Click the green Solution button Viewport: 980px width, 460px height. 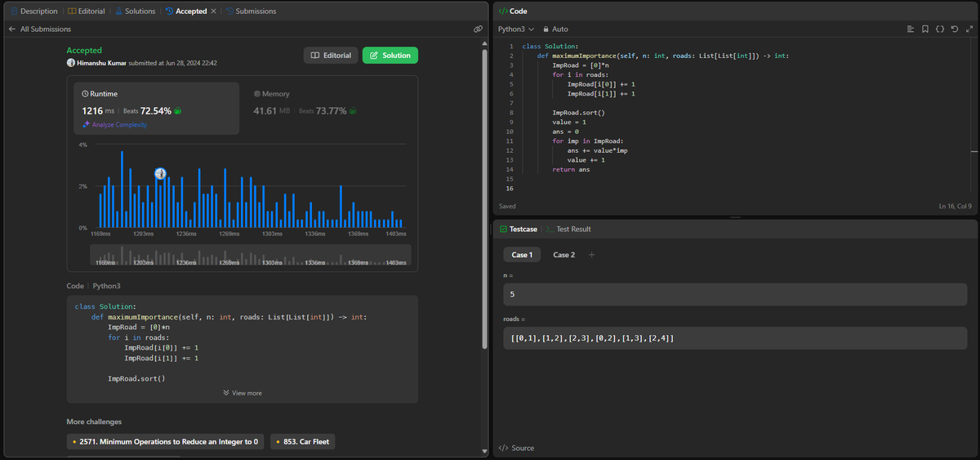pyautogui.click(x=390, y=55)
